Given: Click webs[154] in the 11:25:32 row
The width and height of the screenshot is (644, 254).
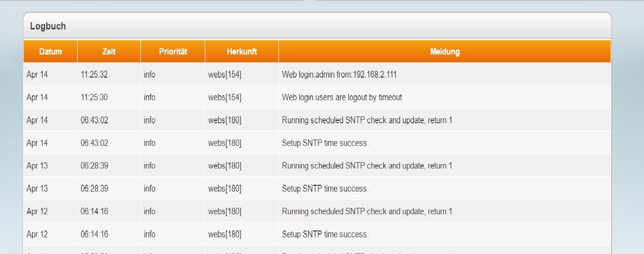Looking at the screenshot, I should click(224, 75).
